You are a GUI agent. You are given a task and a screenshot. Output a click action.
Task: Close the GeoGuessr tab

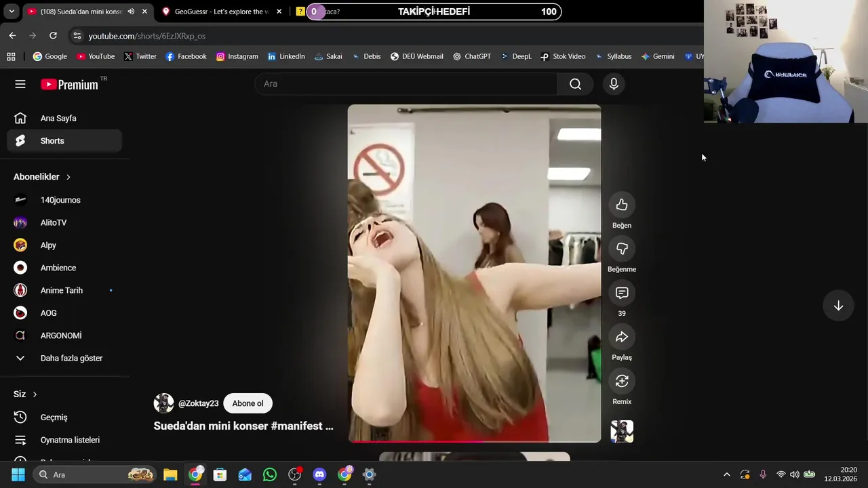coord(279,12)
